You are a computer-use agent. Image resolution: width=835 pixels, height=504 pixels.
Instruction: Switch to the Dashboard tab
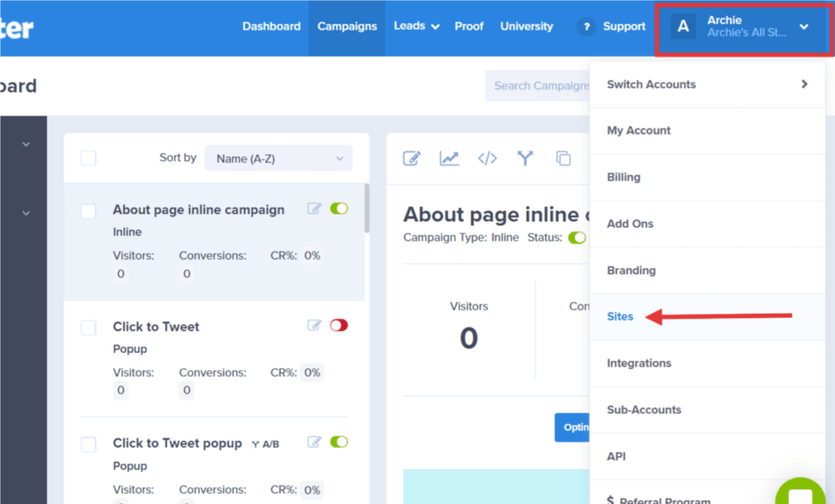(272, 26)
